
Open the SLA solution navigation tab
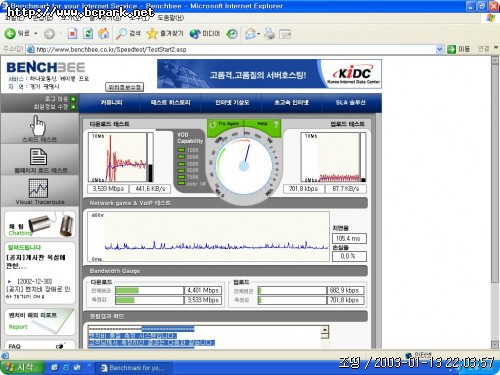(350, 103)
